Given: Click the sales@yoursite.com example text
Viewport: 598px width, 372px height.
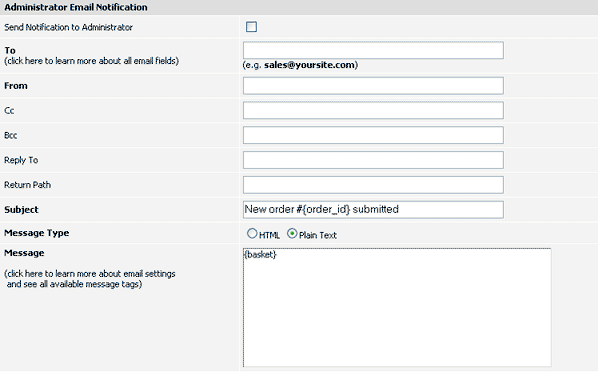Looking at the screenshot, I should coord(309,65).
